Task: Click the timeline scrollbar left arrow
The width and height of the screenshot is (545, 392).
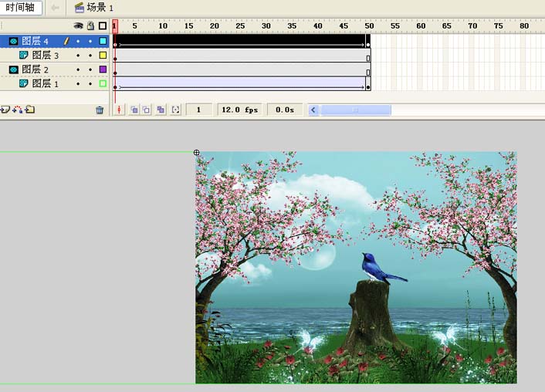Action: point(313,110)
